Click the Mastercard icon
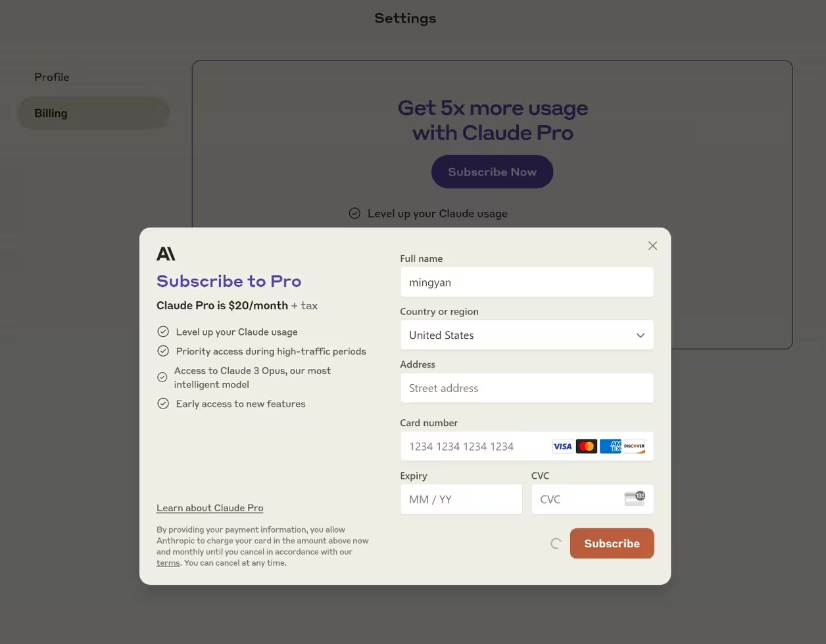Screen dimensions: 826x644 pos(587,447)
